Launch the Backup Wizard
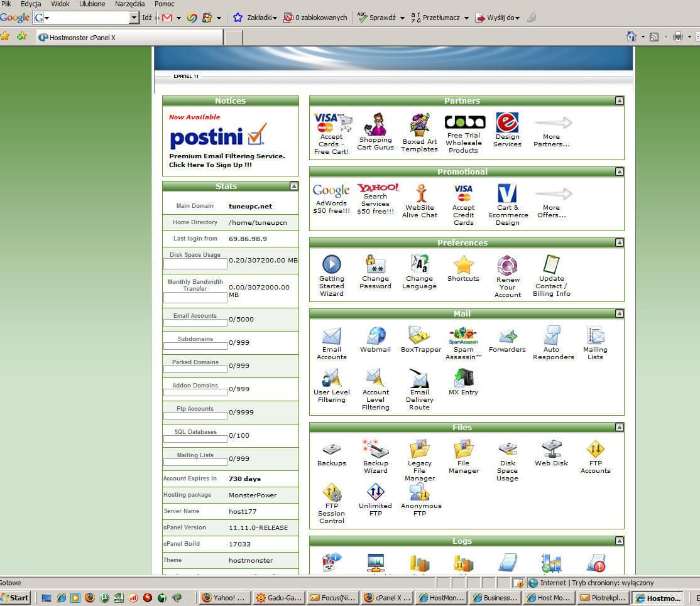This screenshot has width=700, height=606. (x=375, y=457)
